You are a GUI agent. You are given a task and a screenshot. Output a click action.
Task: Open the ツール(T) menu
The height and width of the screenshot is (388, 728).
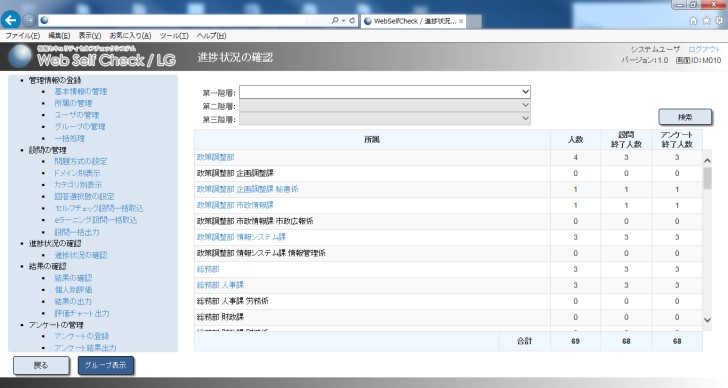(x=174, y=36)
